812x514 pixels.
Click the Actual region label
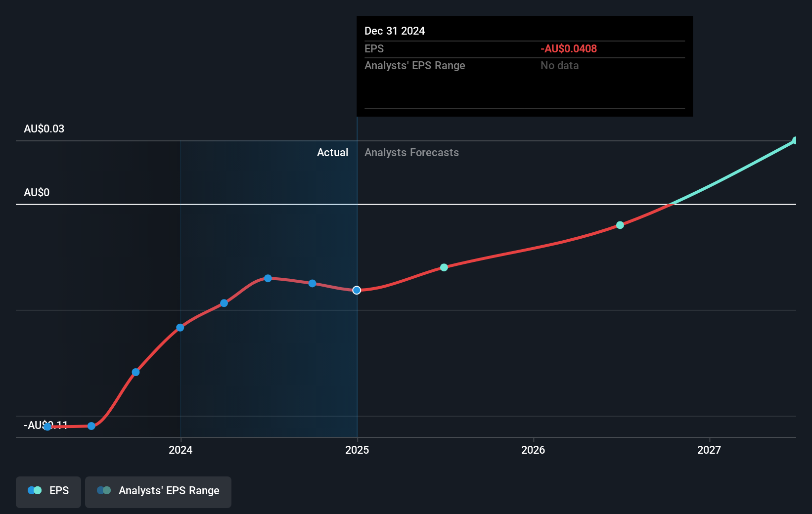(332, 152)
